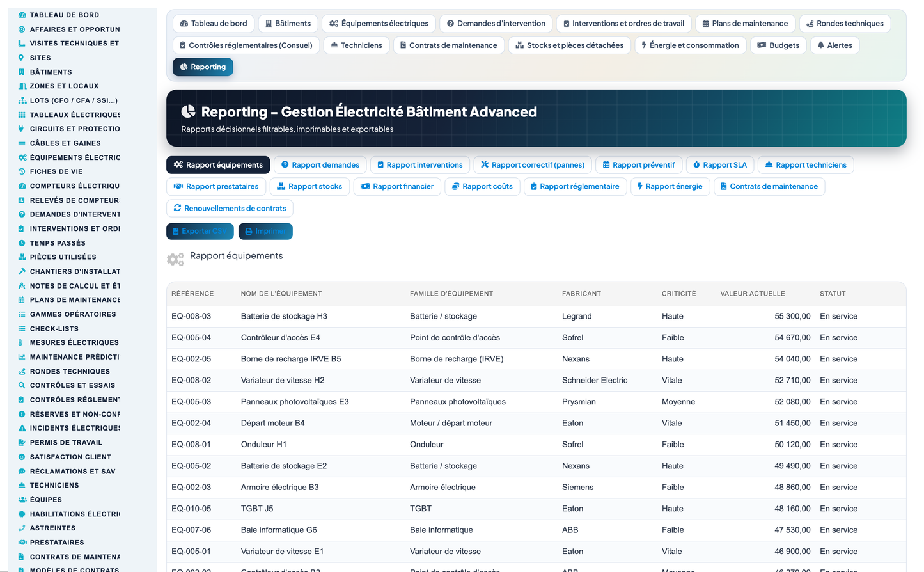Click the Imprimer printer icon
Screen dimensions: 924x572
249,231
